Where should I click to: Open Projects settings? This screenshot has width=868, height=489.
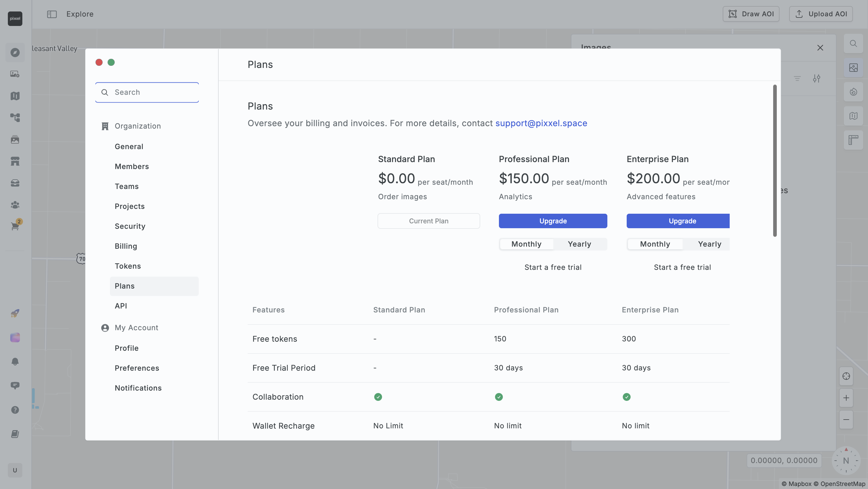tap(154, 206)
